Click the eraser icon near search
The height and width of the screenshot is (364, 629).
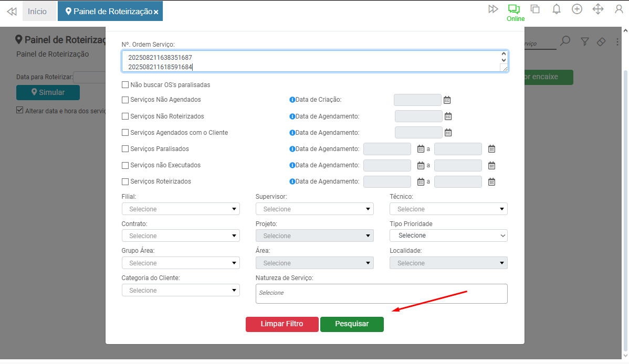click(602, 41)
